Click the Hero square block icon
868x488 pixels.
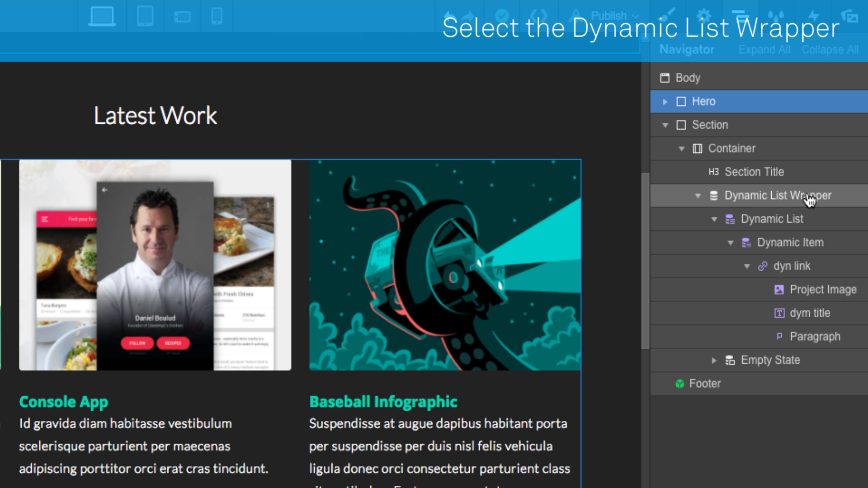681,101
